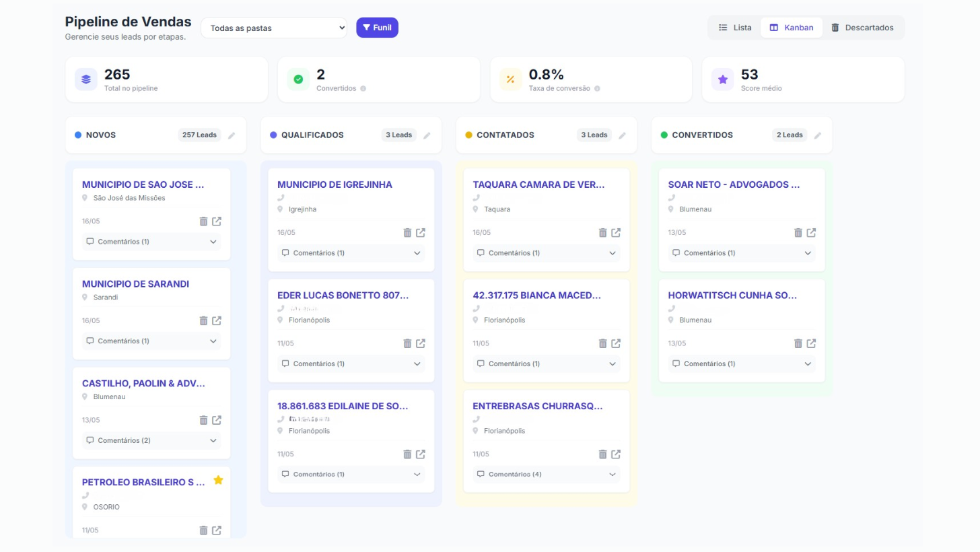The width and height of the screenshot is (980, 552).
Task: Expand comments on SOAR NETO - ADVOGADOS
Action: (x=742, y=253)
